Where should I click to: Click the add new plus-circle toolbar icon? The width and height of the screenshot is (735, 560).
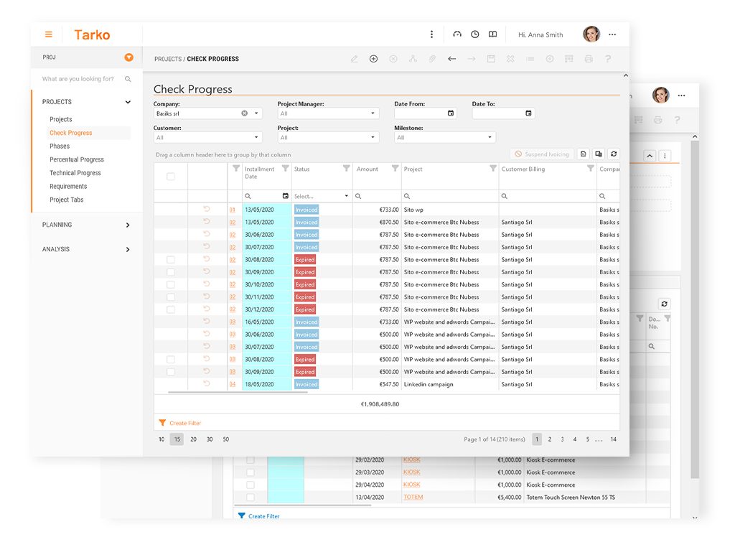(x=373, y=59)
